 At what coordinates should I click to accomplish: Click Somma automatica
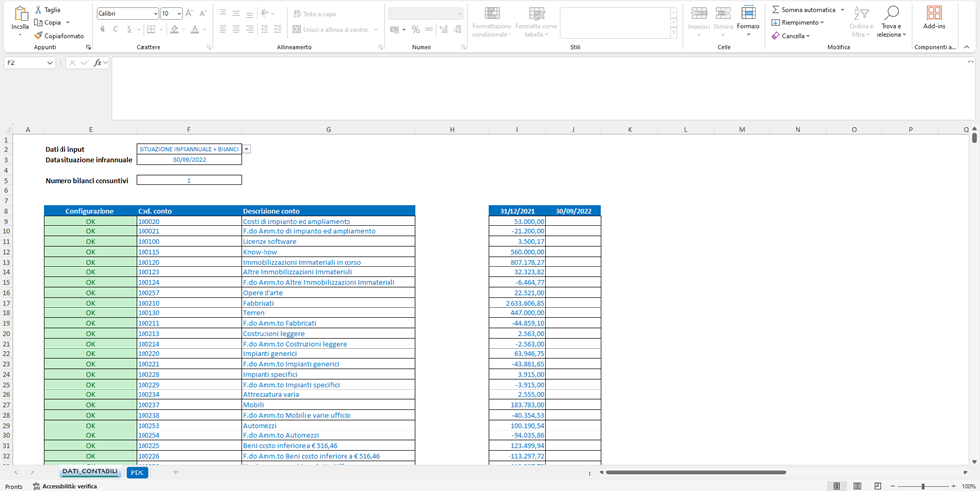(803, 10)
